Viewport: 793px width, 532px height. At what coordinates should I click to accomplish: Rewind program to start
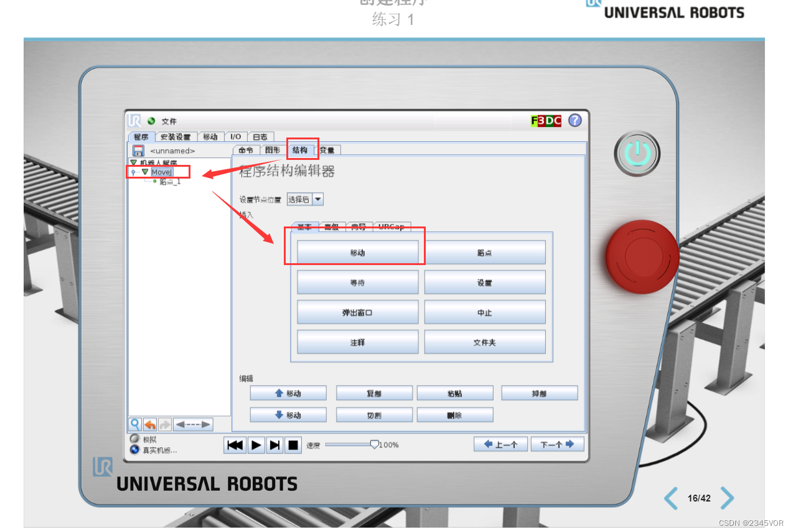(x=235, y=445)
